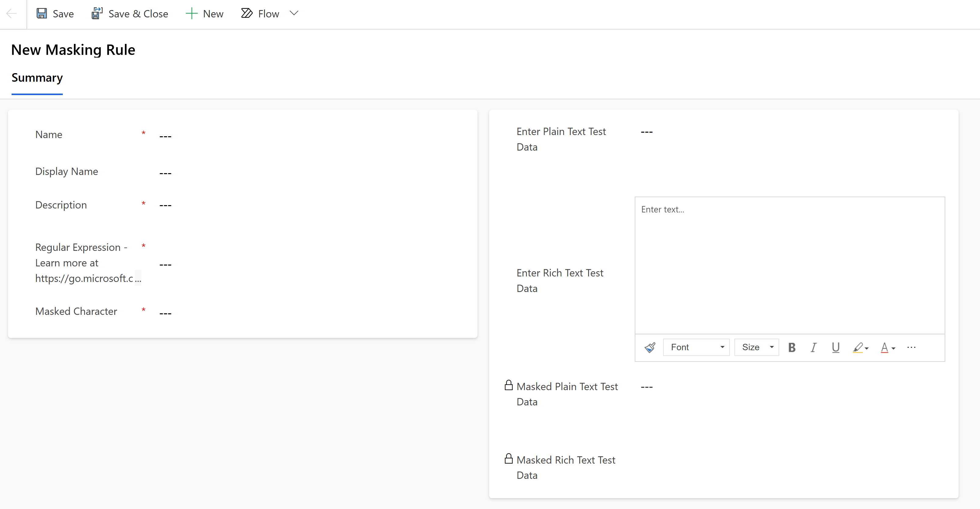The image size is (980, 509).
Task: Switch to the Summary tab
Action: [x=37, y=78]
